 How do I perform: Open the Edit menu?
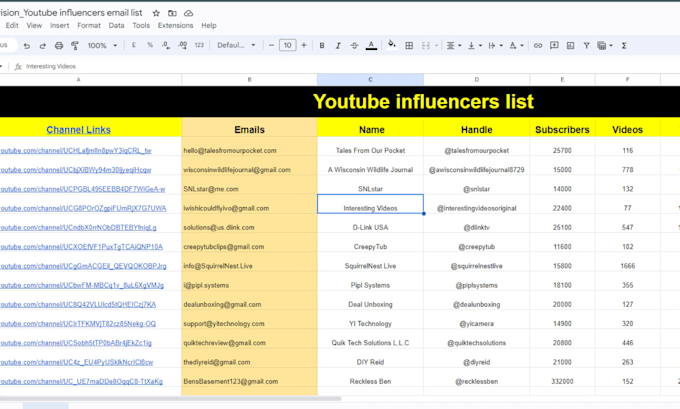coord(12,26)
